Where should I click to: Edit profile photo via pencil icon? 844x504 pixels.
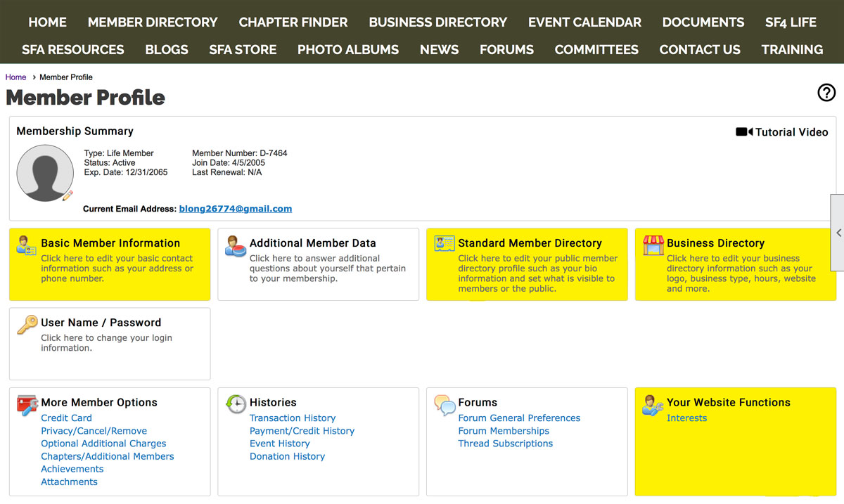click(68, 195)
